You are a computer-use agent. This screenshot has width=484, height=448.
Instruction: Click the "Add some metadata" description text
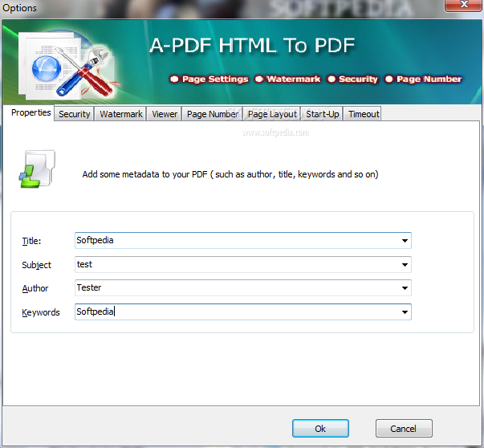[230, 174]
